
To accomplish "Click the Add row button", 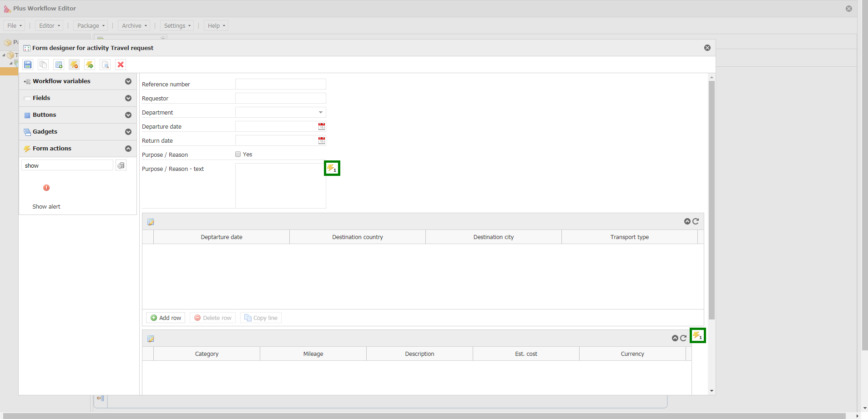I will click(x=166, y=318).
